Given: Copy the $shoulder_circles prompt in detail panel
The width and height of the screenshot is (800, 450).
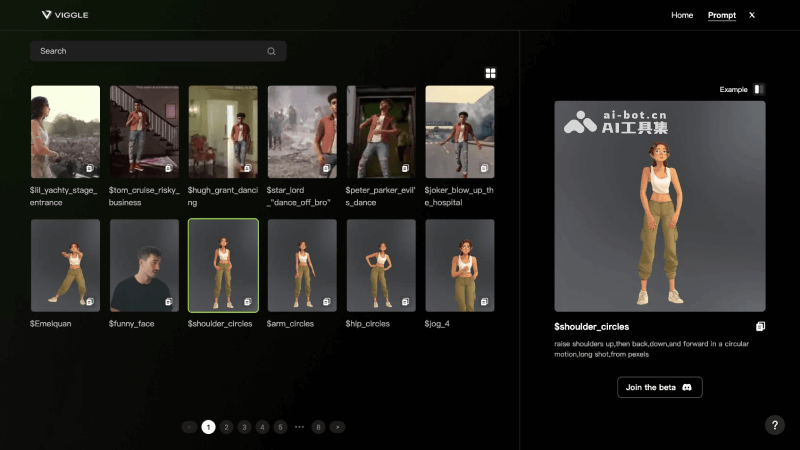Looking at the screenshot, I should click(760, 326).
